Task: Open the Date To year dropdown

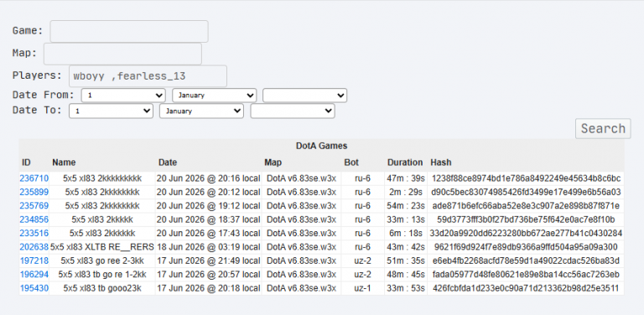Action: tap(293, 111)
